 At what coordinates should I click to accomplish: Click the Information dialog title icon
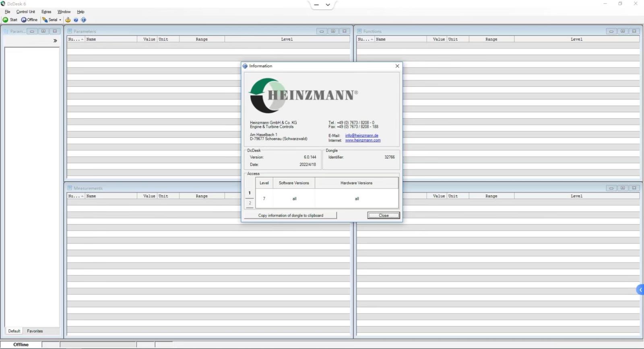pos(245,66)
